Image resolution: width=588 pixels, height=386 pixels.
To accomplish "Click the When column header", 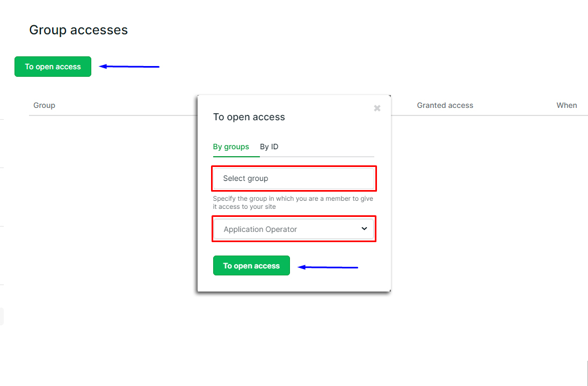I will coord(567,105).
